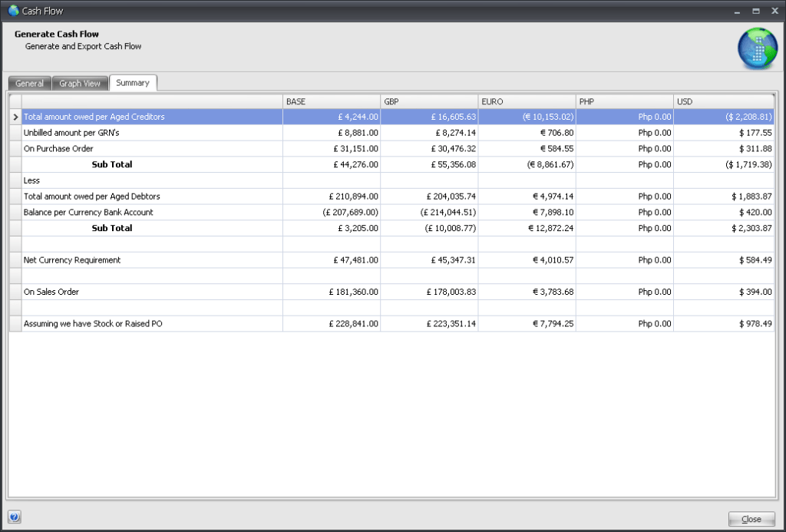
Task: Click the large globe logo
Action: (x=758, y=48)
